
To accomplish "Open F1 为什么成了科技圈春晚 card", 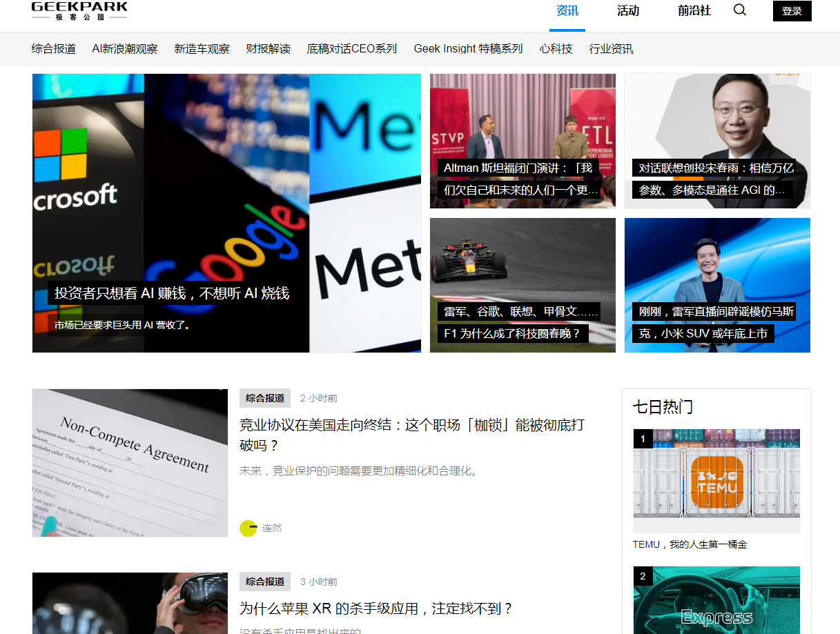I will point(522,285).
